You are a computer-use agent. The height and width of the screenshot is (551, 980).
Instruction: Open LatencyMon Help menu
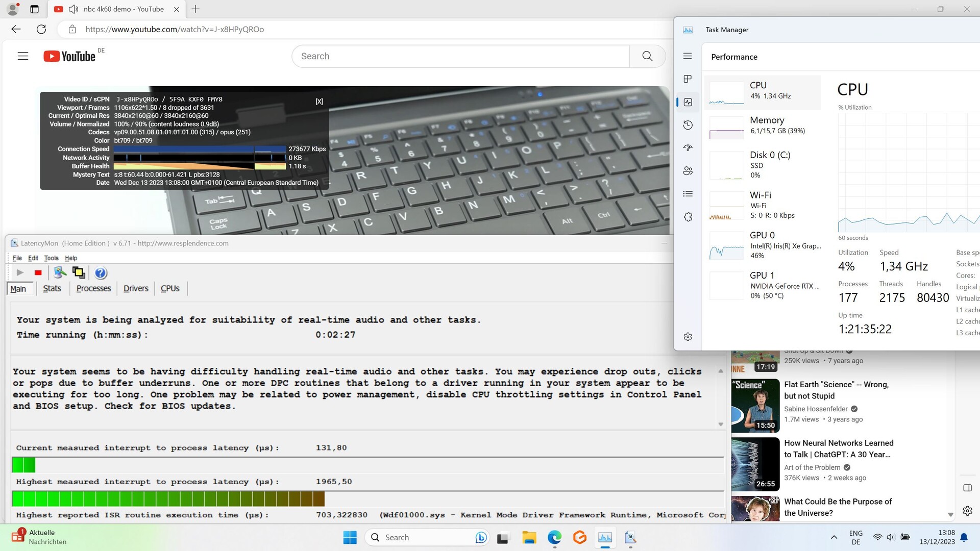pyautogui.click(x=71, y=258)
